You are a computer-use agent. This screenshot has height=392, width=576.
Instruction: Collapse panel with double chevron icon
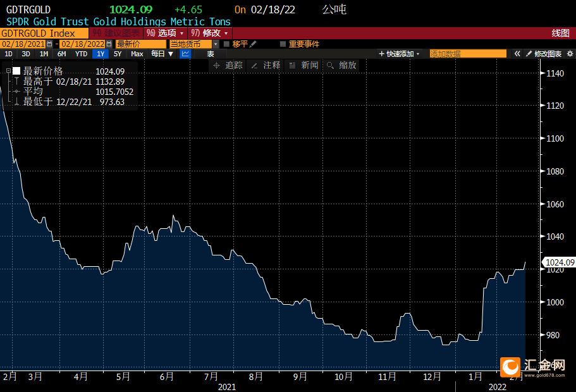click(517, 54)
